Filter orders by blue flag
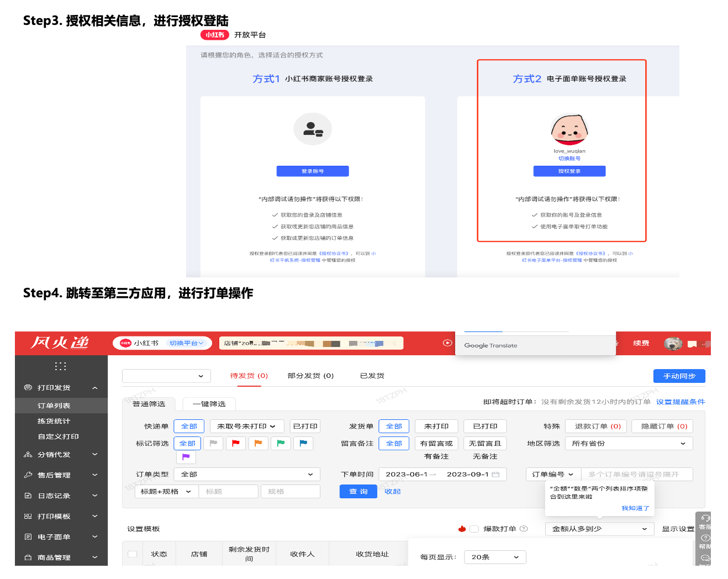Screen dimensions: 728x579 click(x=303, y=443)
